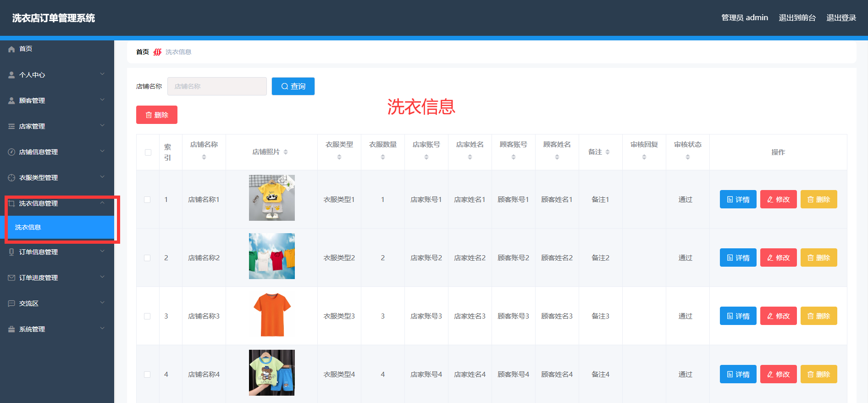Expand 顾客管理 menu chevron
The height and width of the screenshot is (403, 868).
[x=102, y=100]
